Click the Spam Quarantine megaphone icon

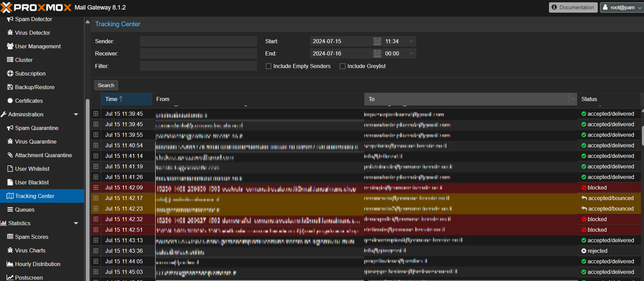click(x=10, y=128)
